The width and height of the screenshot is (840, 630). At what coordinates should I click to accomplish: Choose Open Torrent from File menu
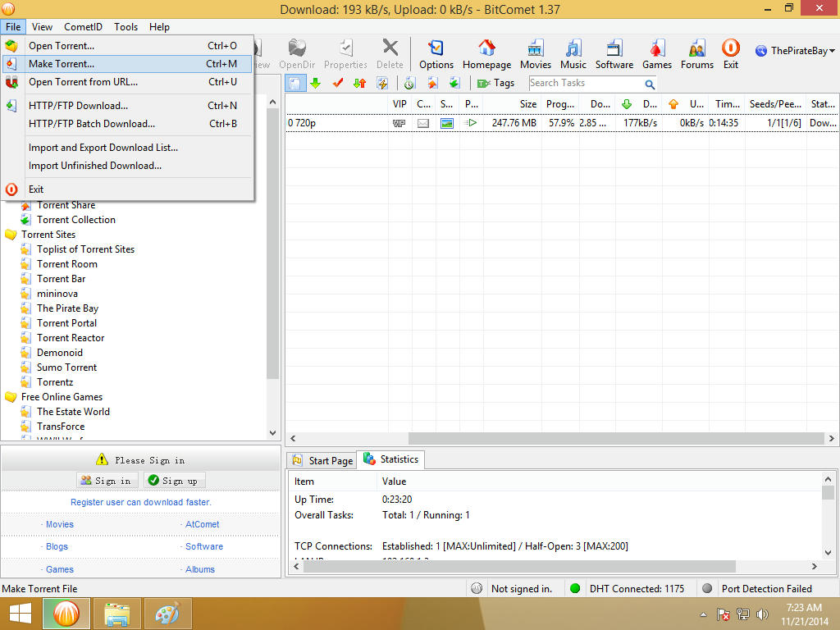127,46
